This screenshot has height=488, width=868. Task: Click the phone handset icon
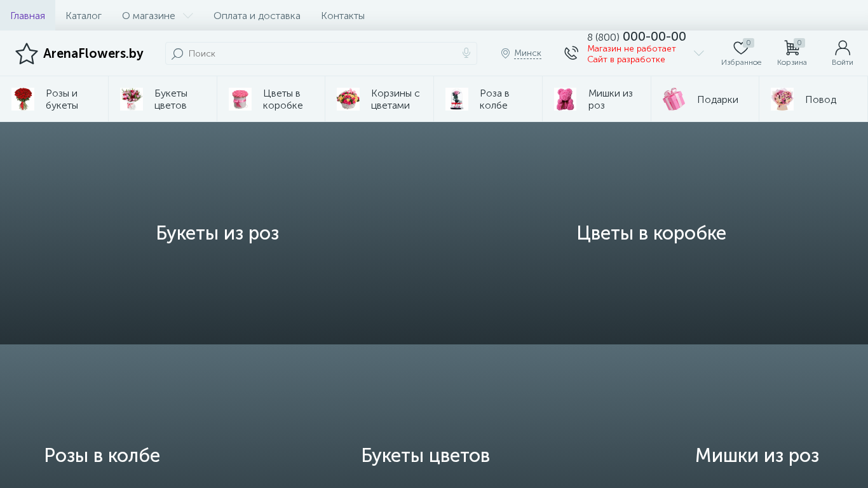[571, 53]
